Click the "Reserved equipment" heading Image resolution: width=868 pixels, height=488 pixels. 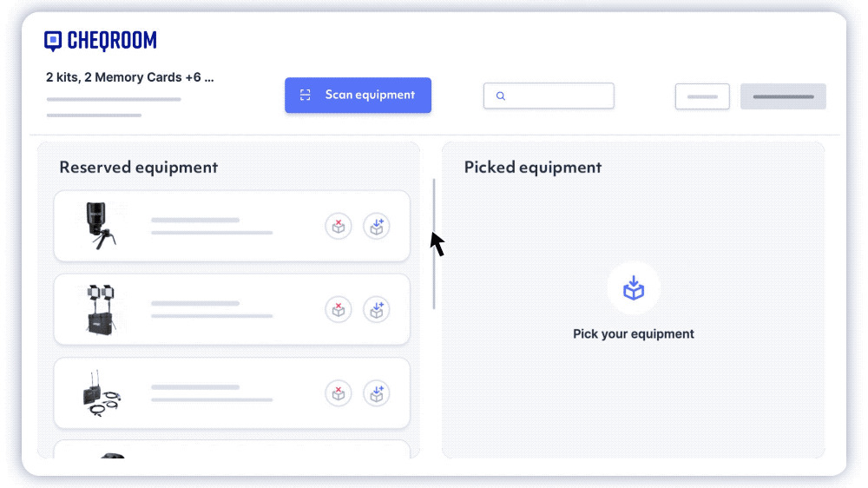click(138, 168)
